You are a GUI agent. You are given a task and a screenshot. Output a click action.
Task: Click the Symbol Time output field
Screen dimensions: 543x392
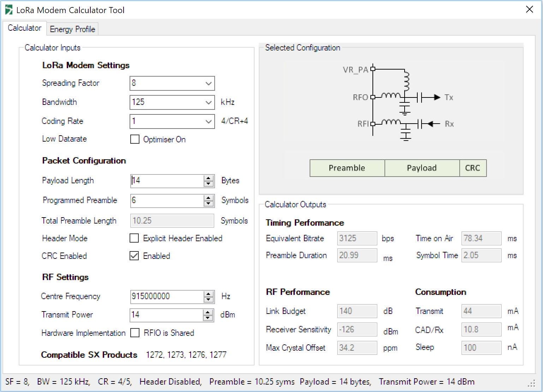tap(481, 255)
